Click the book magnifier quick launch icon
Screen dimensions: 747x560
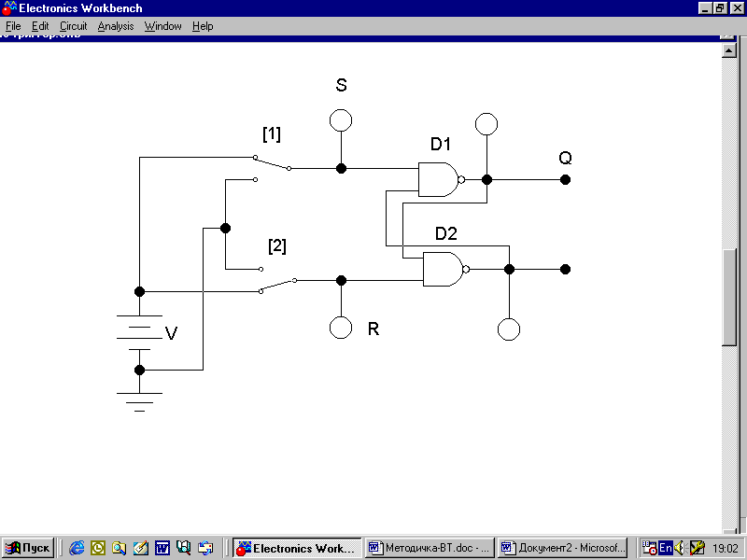tap(183, 548)
